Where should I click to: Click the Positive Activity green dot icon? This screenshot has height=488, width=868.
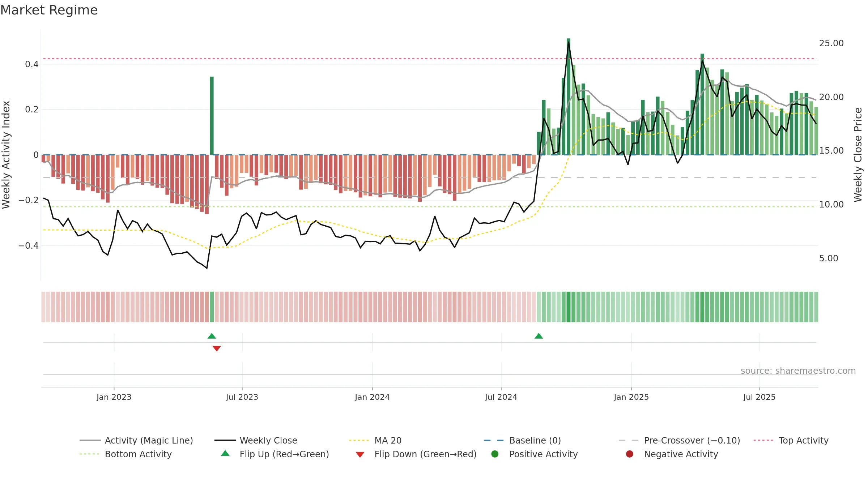pos(495,454)
